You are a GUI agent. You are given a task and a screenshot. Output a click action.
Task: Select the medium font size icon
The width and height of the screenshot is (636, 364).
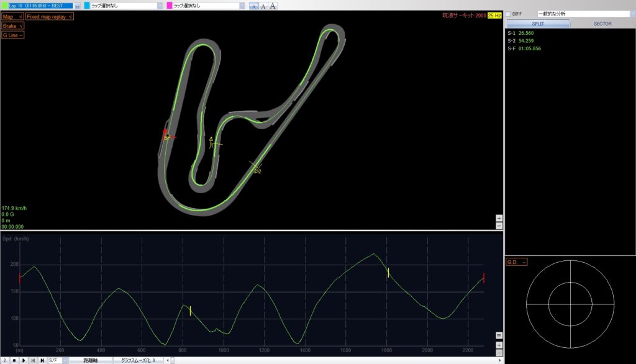click(x=263, y=6)
